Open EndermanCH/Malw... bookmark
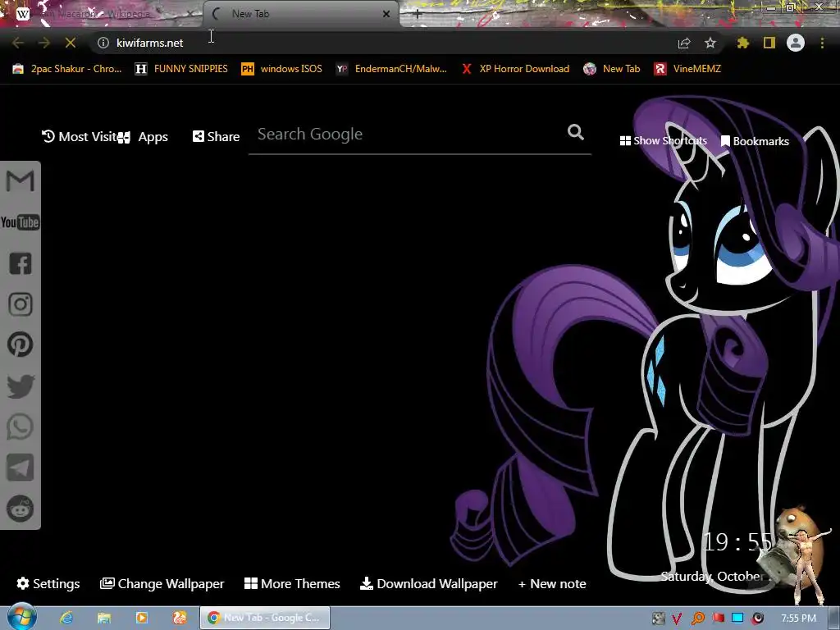Image resolution: width=840 pixels, height=630 pixels. [391, 69]
